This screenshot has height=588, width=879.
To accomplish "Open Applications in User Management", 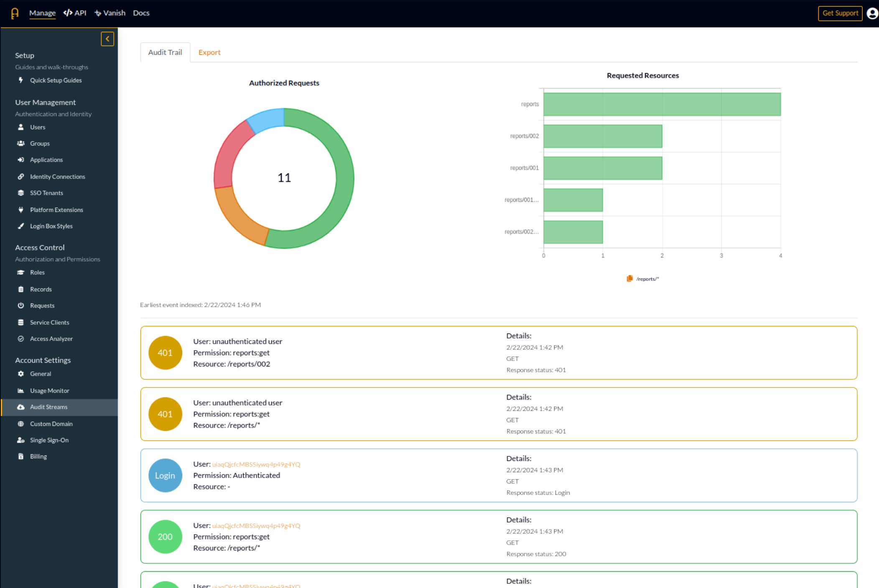I will point(46,160).
